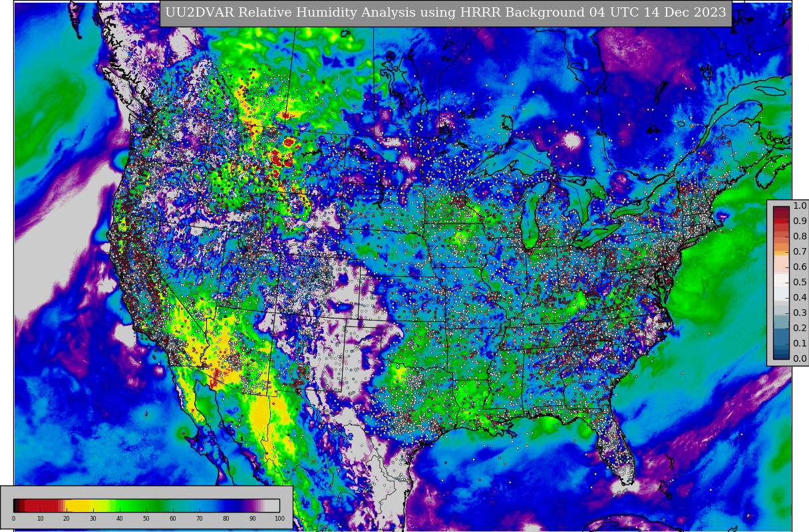Click the 90 tick on horizontal humidity colorbar
Screen dimensions: 809x532
[253, 519]
